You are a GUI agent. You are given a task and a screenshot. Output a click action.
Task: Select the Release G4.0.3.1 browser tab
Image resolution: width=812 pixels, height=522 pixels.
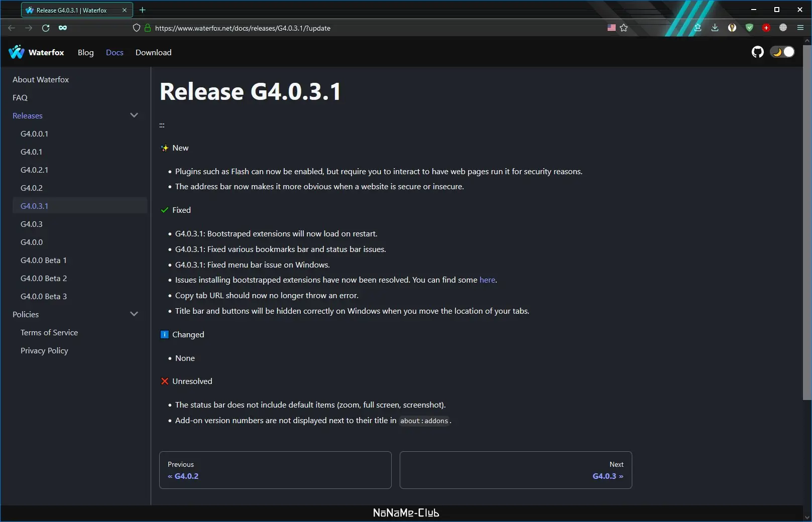77,10
